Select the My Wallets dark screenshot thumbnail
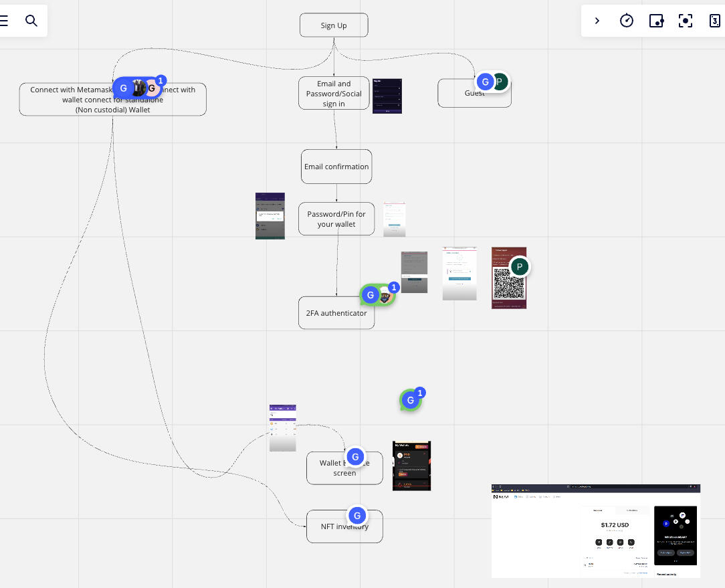Viewport: 725px width, 588px height. 411,466
